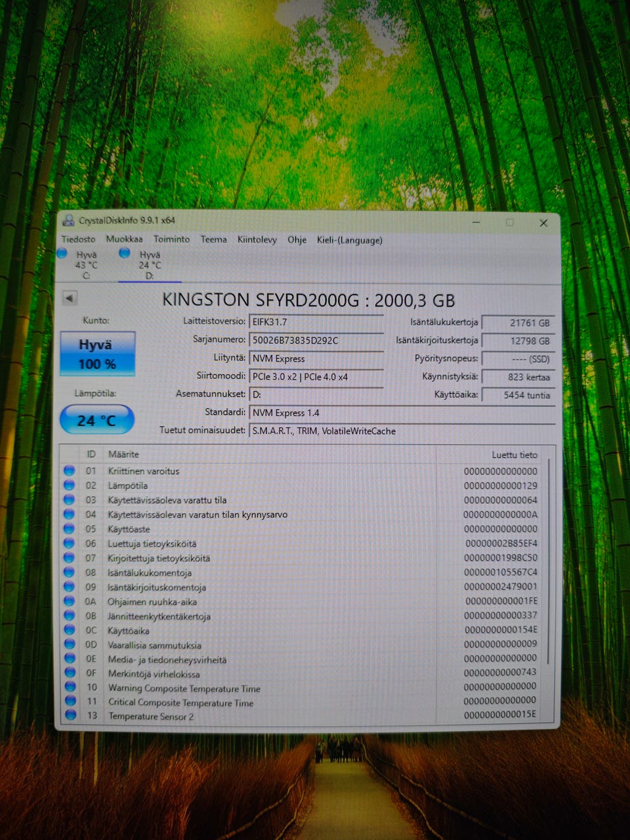
Task: Open the Kieli-(Language) menu
Action: pyautogui.click(x=349, y=240)
